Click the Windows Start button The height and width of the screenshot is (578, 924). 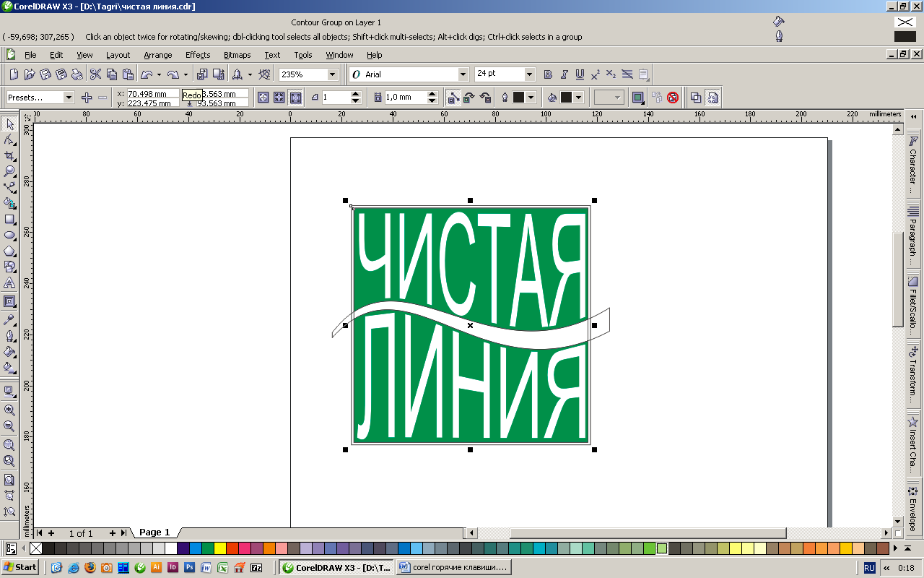tap(20, 567)
